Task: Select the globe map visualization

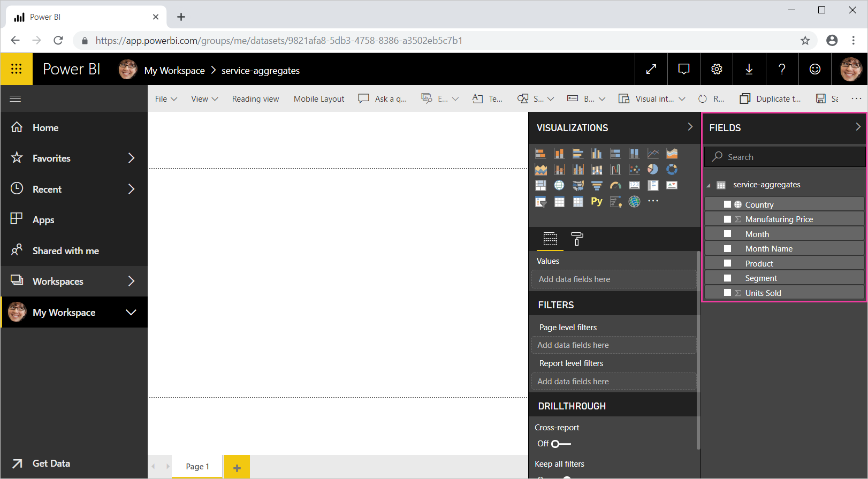Action: [x=559, y=185]
